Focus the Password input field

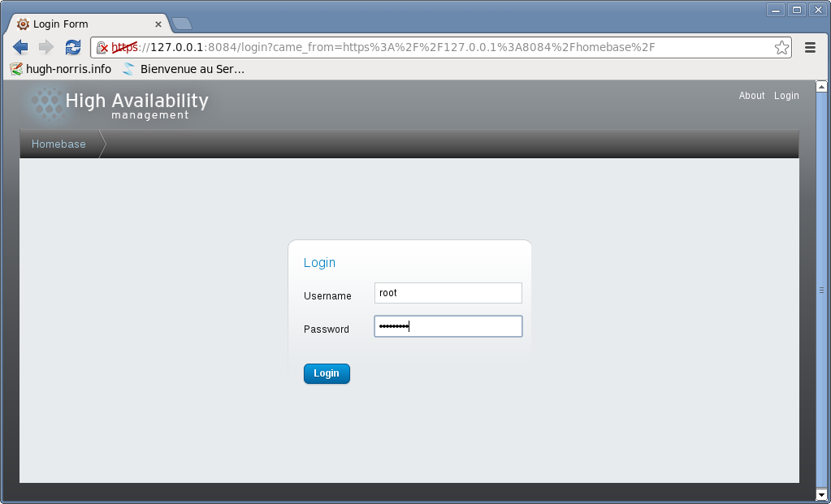(448, 326)
